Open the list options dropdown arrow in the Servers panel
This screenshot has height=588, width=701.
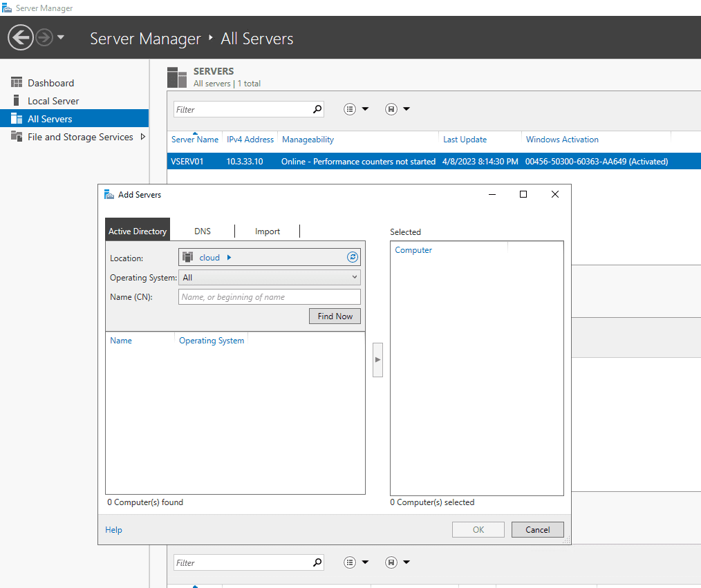pyautogui.click(x=365, y=109)
